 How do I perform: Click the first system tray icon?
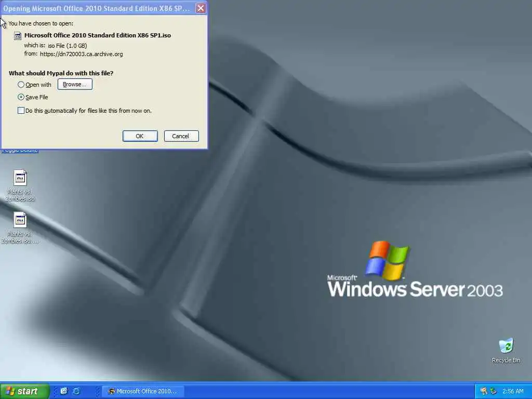[x=484, y=391]
